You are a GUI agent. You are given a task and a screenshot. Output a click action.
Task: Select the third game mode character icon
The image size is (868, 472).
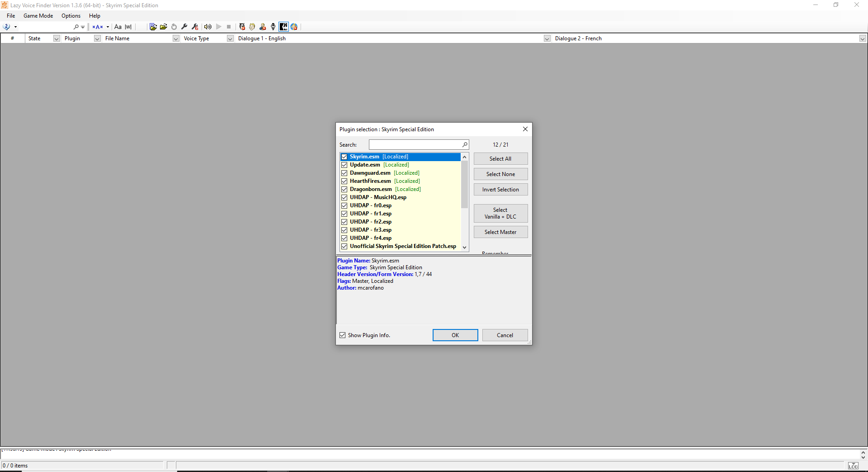click(263, 27)
